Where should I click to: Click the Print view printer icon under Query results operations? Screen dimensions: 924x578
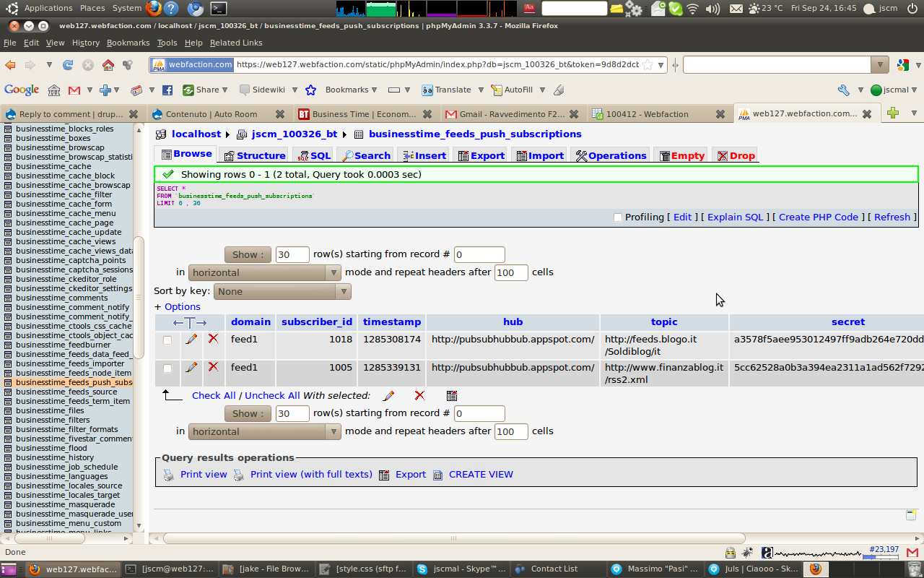pos(168,475)
